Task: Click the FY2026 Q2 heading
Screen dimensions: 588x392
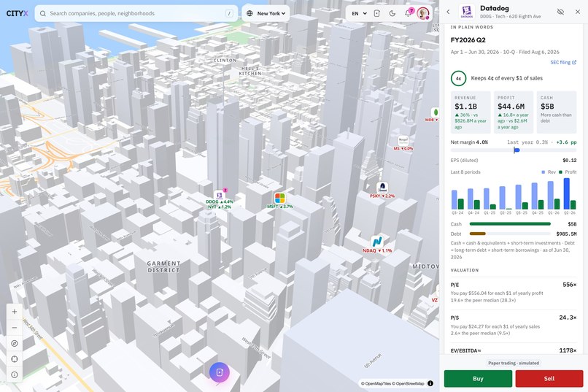Action: click(x=468, y=40)
